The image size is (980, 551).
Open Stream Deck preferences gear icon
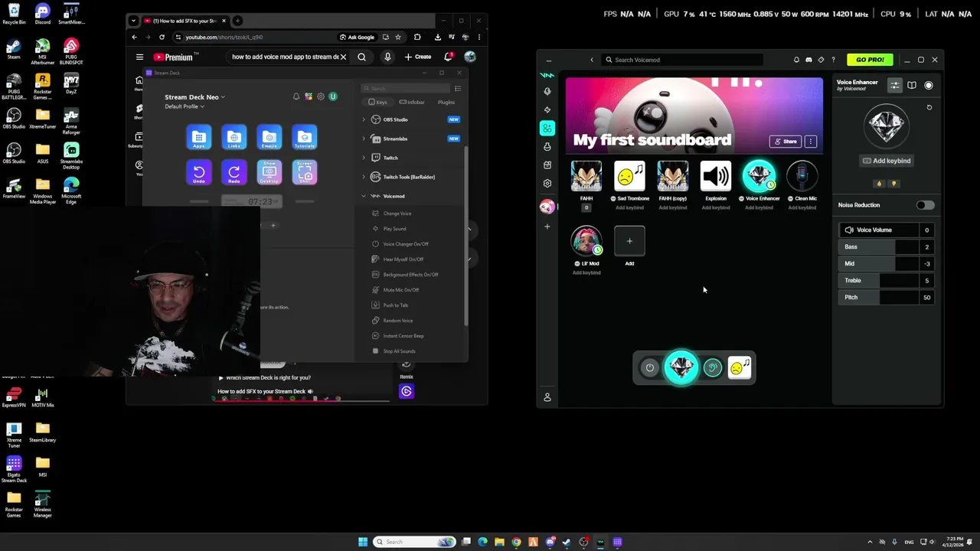click(x=321, y=96)
